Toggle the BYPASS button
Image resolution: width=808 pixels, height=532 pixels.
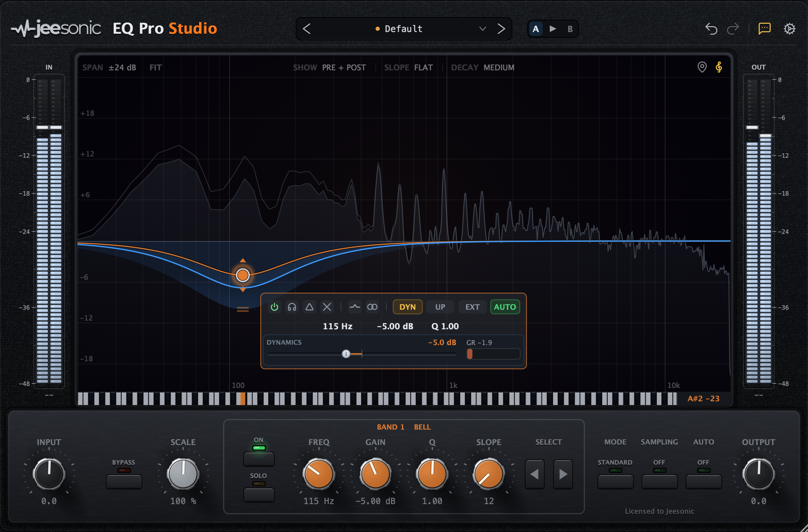pos(124,481)
